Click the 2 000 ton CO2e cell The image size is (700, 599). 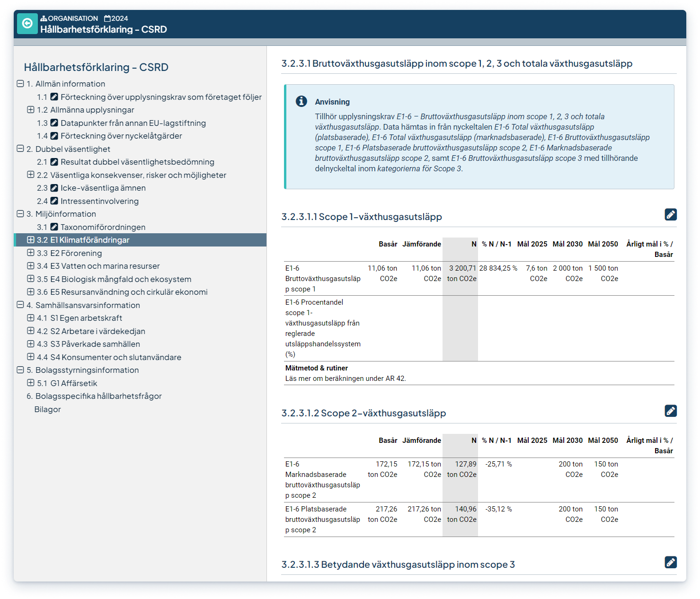567,273
